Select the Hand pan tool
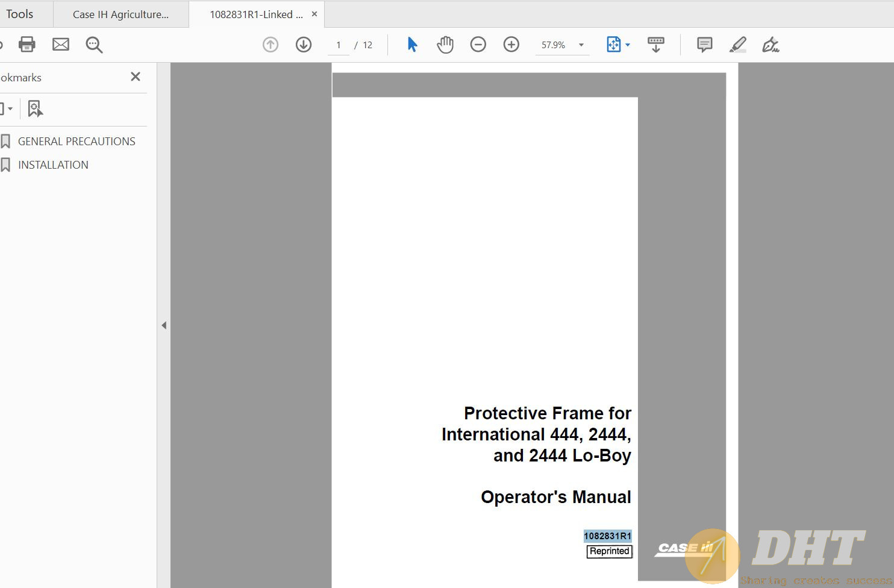 click(x=445, y=45)
